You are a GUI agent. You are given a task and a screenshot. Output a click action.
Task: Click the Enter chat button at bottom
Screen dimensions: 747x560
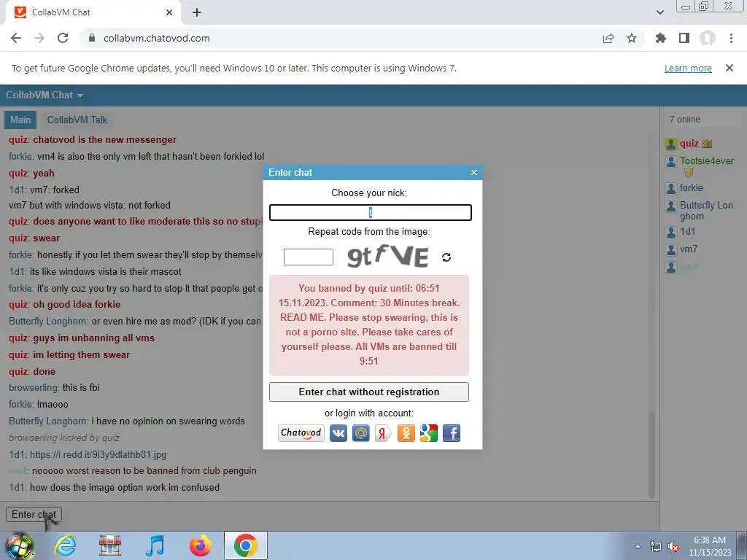coord(34,514)
